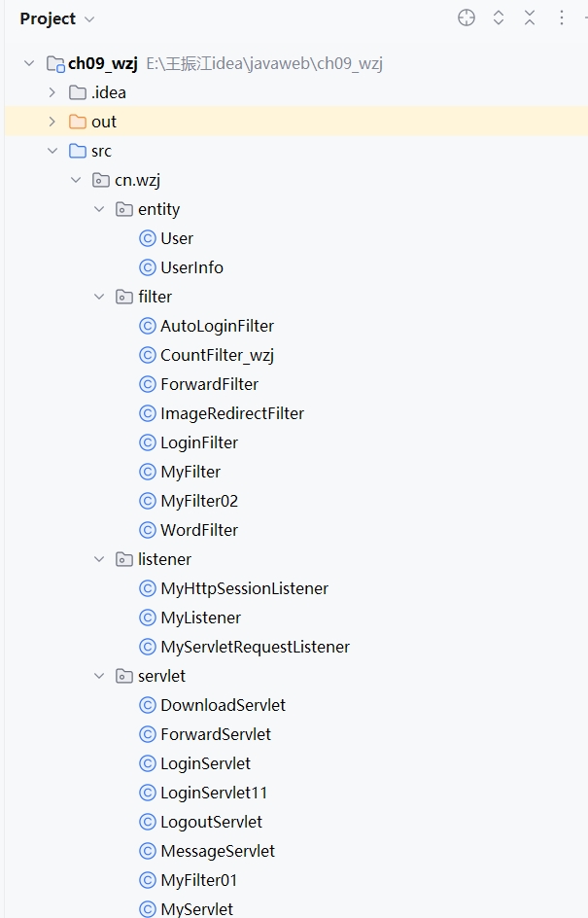The image size is (588, 918).
Task: Click the orange out folder icon
Action: [78, 122]
